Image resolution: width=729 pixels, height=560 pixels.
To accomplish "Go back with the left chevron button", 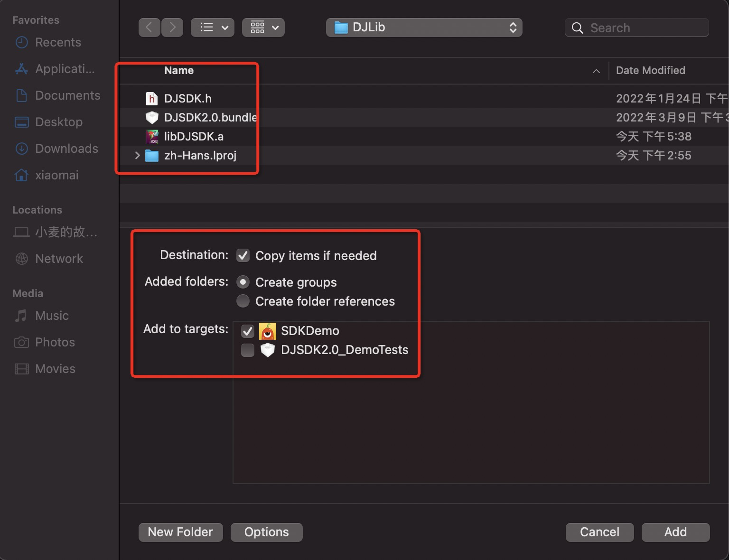I will click(x=149, y=28).
